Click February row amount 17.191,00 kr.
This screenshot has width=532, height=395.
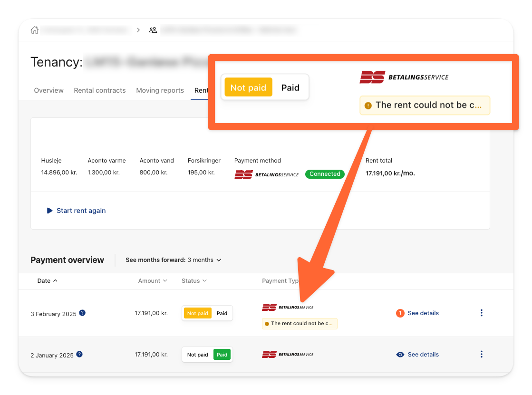(151, 313)
